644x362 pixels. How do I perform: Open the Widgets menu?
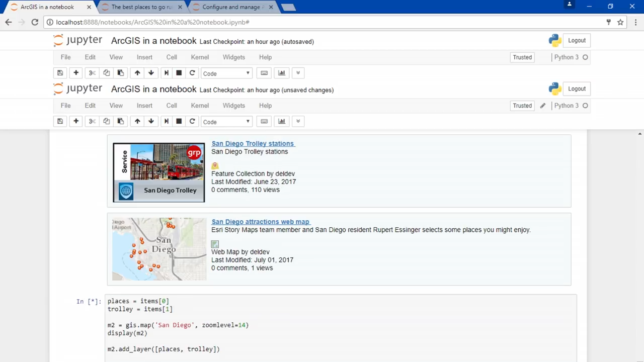[234, 106]
